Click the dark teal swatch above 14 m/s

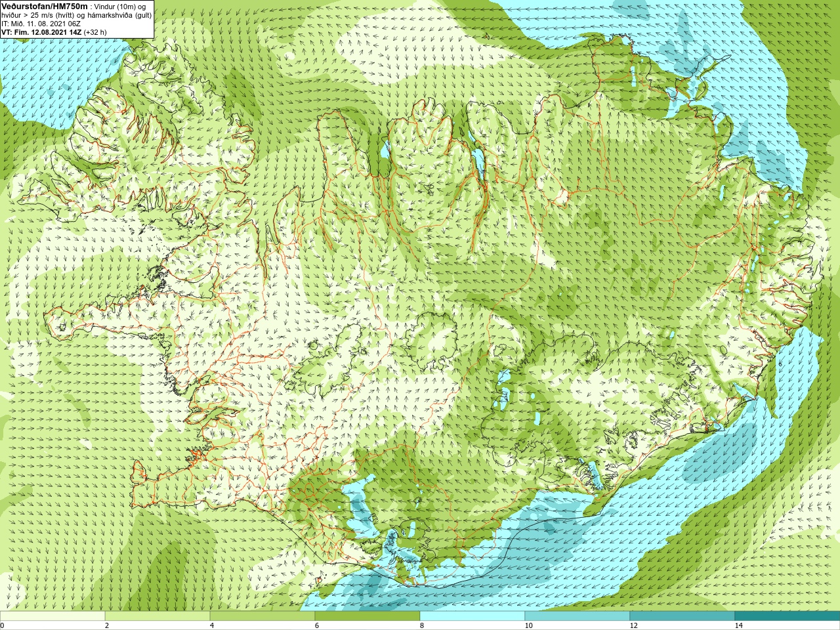pos(787,616)
